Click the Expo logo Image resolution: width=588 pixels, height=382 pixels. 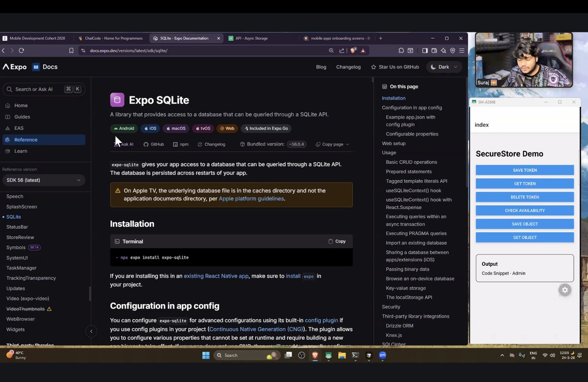pos(15,67)
